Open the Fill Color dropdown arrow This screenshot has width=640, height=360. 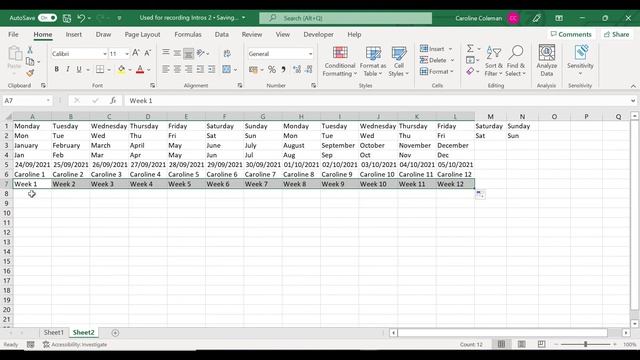click(x=130, y=70)
